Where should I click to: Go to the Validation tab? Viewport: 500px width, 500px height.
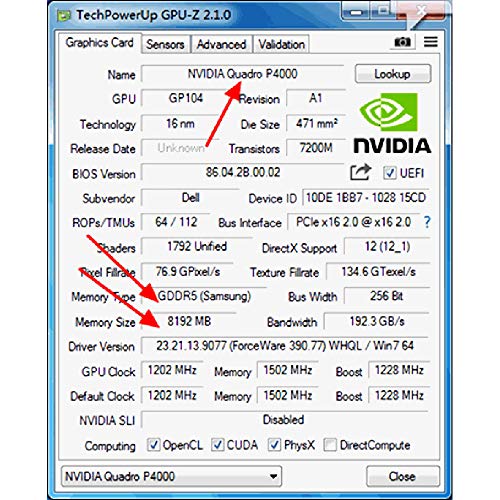point(282,44)
